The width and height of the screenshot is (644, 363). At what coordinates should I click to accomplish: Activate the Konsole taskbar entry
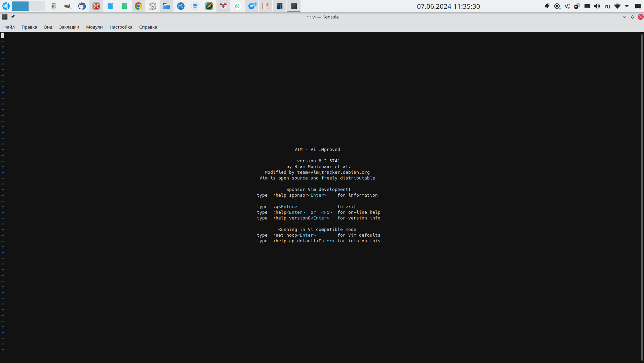tap(294, 6)
